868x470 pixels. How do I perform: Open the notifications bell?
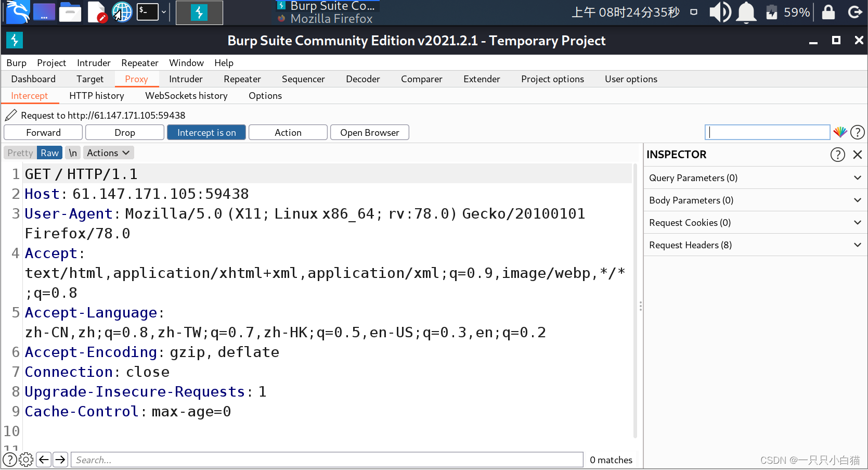[x=746, y=12]
